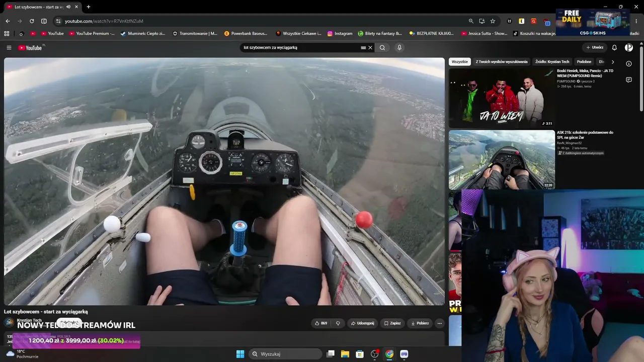Screen dimensions: 644x362
Task: Open the 'YouTube Premium' bookmark
Action: 92,34
